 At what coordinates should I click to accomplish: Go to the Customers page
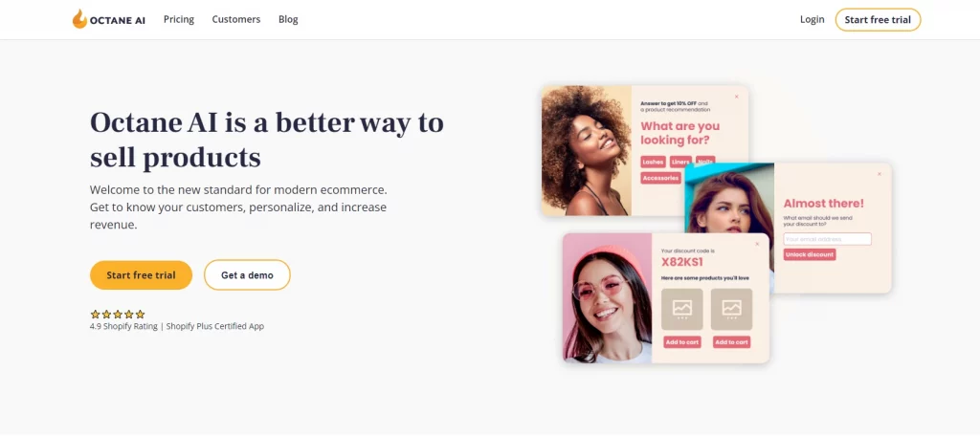tap(236, 19)
